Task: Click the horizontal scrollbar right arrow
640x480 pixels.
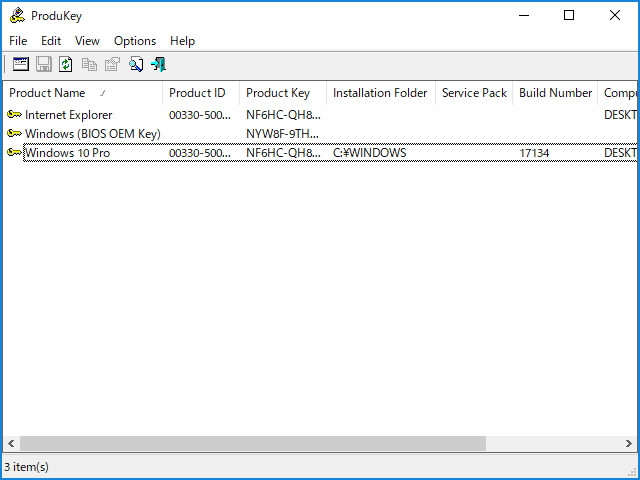Action: tap(628, 443)
